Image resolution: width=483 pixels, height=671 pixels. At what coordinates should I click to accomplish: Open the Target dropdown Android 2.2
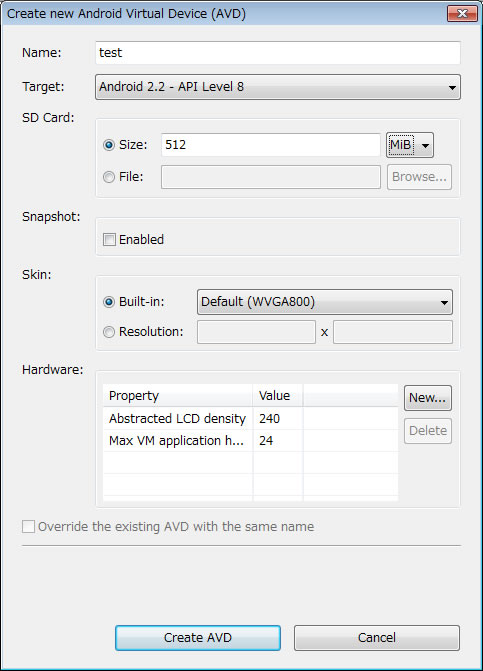tap(278, 87)
